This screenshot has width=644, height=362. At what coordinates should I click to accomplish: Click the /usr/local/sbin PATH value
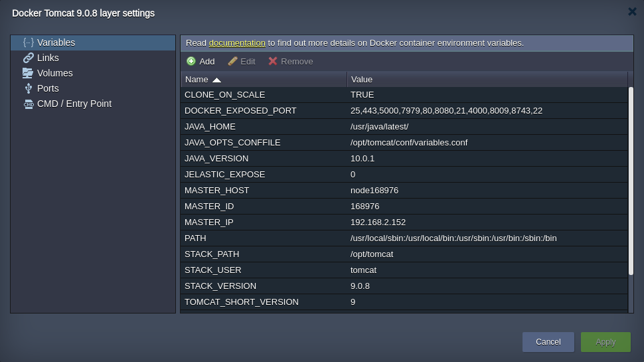point(453,238)
